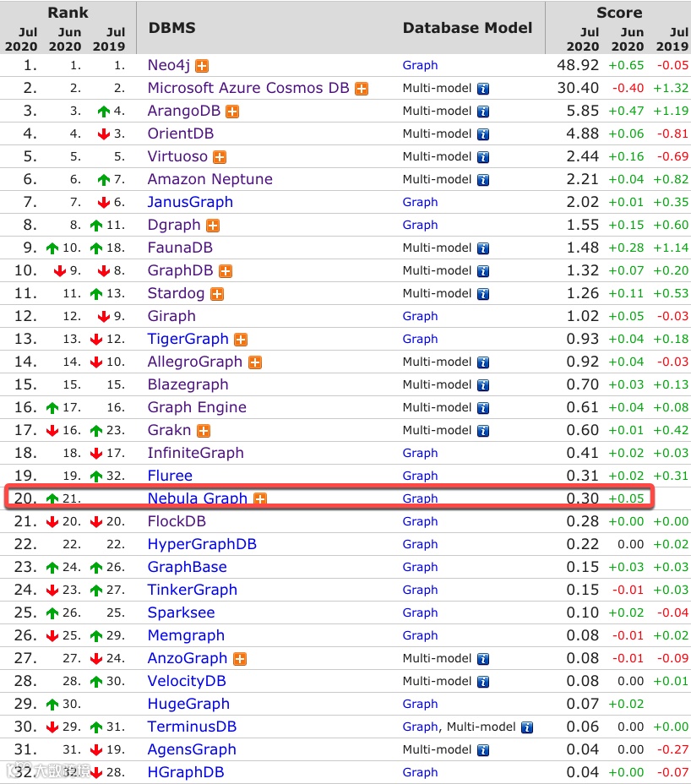This screenshot has width=691, height=784.
Task: Click the plus icon beside Grakn
Action: (204, 431)
